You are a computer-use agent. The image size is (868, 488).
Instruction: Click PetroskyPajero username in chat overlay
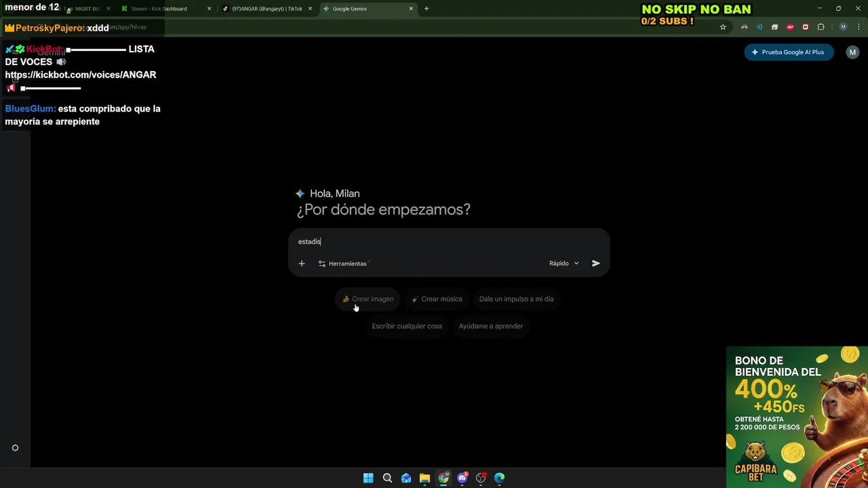50,28
